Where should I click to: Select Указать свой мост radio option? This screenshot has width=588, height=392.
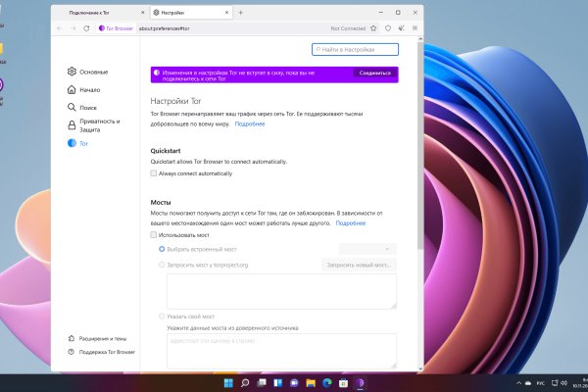(163, 317)
